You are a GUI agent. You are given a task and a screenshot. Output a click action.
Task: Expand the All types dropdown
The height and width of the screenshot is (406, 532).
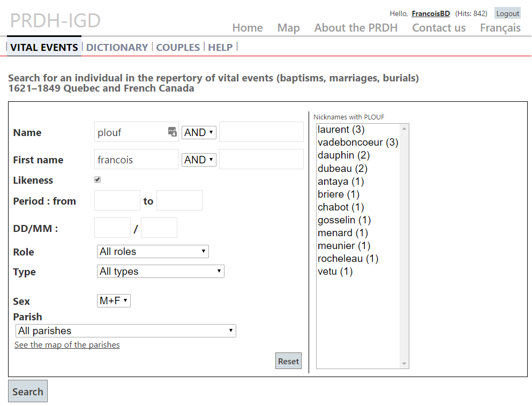161,272
